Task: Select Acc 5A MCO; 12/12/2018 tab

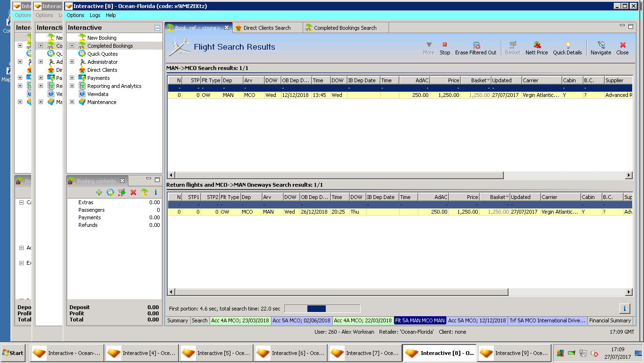Action: tap(477, 320)
